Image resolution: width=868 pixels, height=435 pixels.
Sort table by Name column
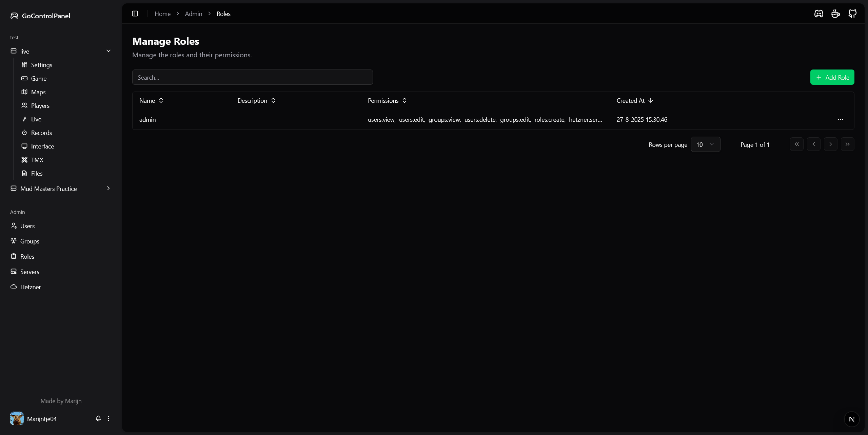pyautogui.click(x=151, y=101)
